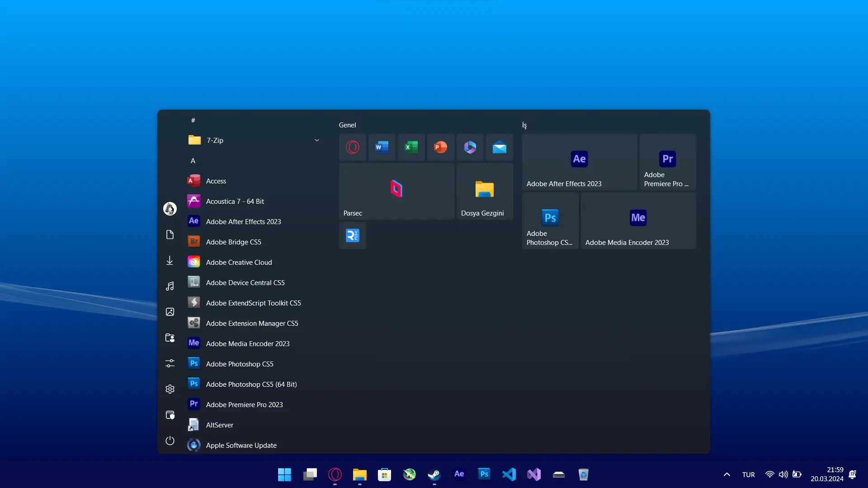Open Adobe Creative Cloud from app list
868x488 pixels.
click(255, 262)
